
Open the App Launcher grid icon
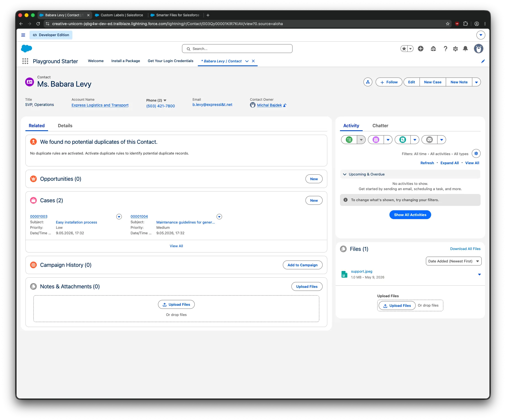click(25, 61)
